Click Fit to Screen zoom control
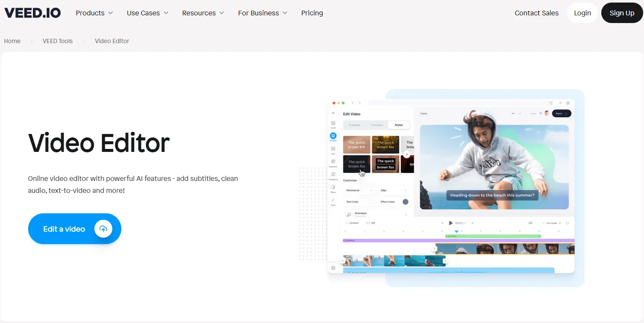 click(552, 223)
